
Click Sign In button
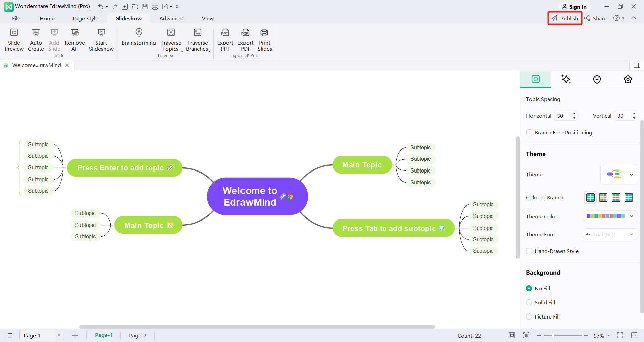coord(574,7)
